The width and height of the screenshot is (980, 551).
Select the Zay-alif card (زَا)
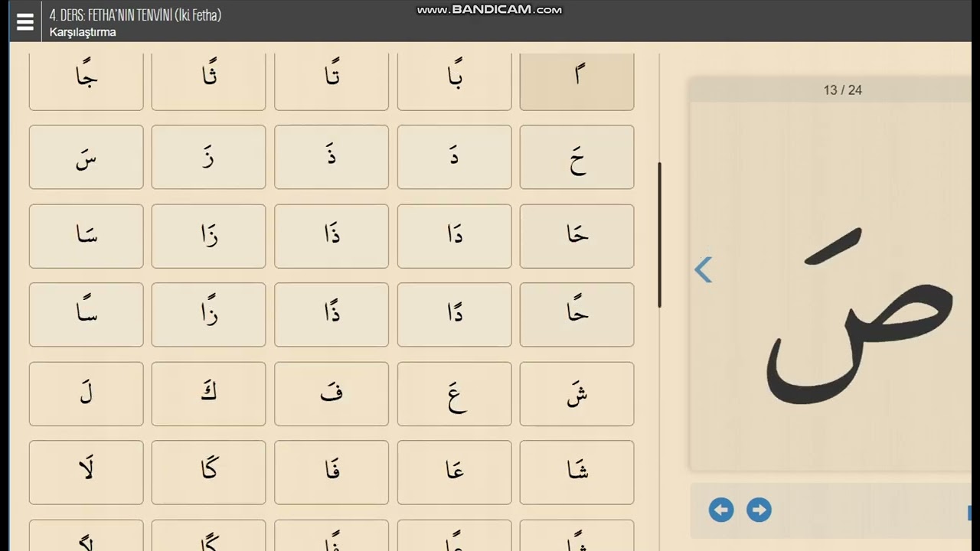pos(208,236)
